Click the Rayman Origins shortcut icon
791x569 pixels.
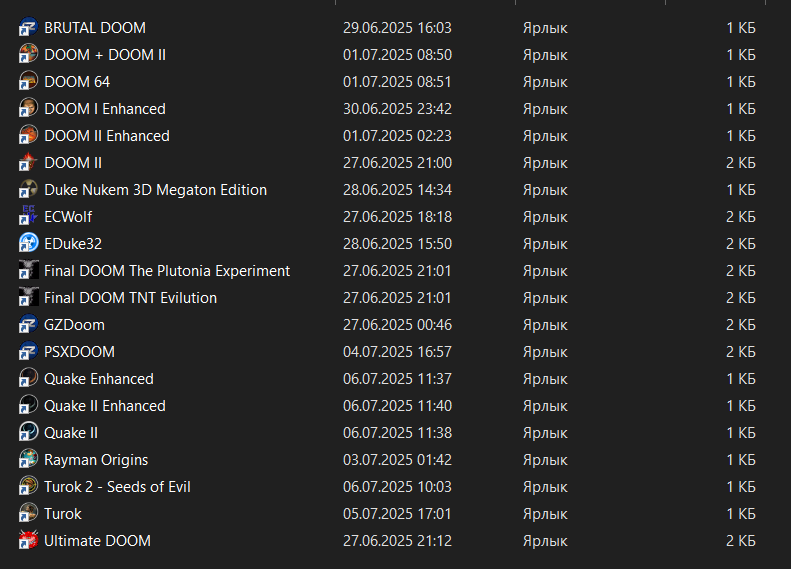(28, 459)
